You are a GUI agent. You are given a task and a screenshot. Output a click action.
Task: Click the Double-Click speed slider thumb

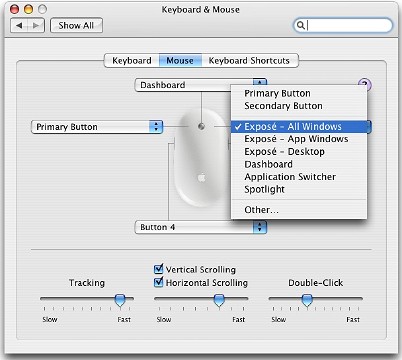[x=307, y=300]
